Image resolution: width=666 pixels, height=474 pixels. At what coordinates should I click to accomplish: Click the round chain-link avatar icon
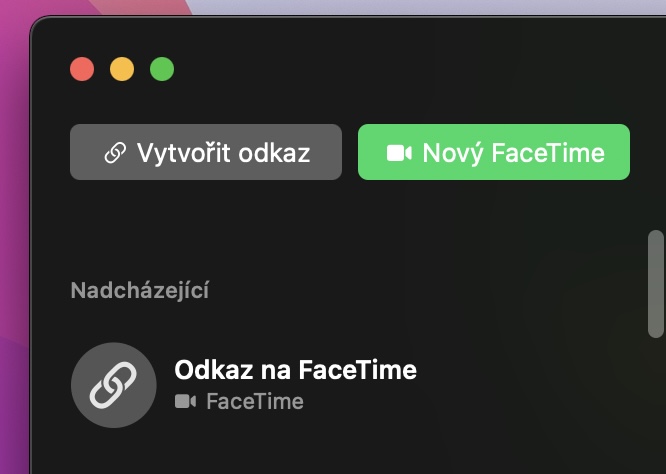pos(114,385)
